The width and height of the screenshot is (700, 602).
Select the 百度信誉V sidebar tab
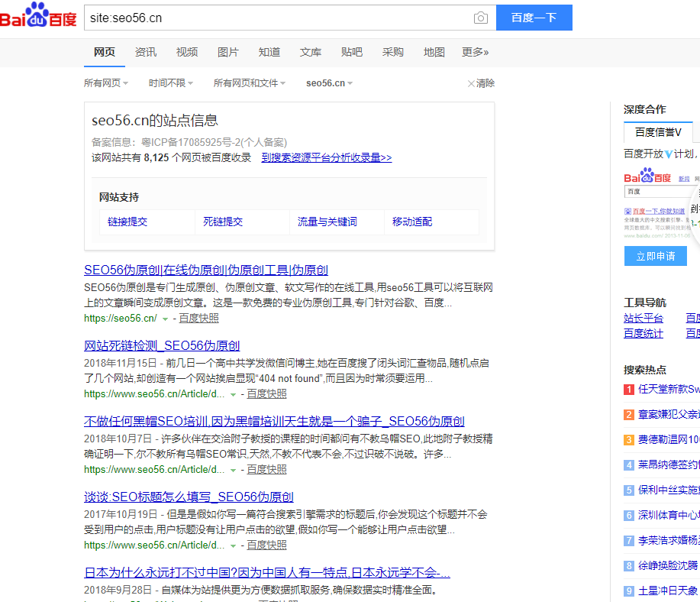point(658,132)
